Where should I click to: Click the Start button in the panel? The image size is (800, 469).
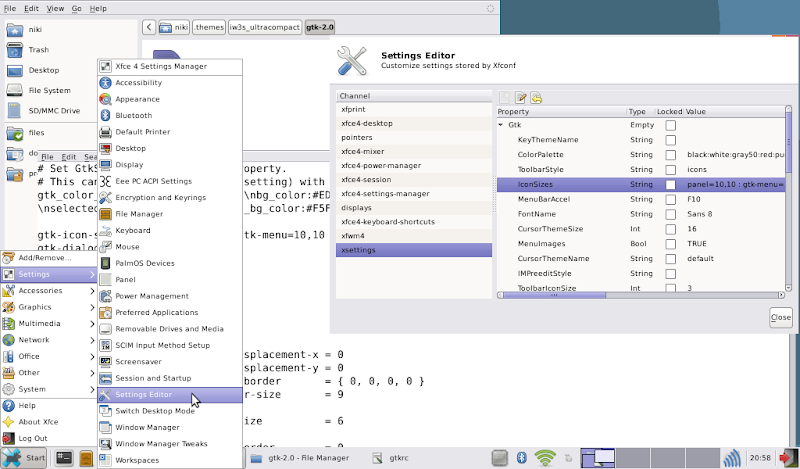point(24,458)
